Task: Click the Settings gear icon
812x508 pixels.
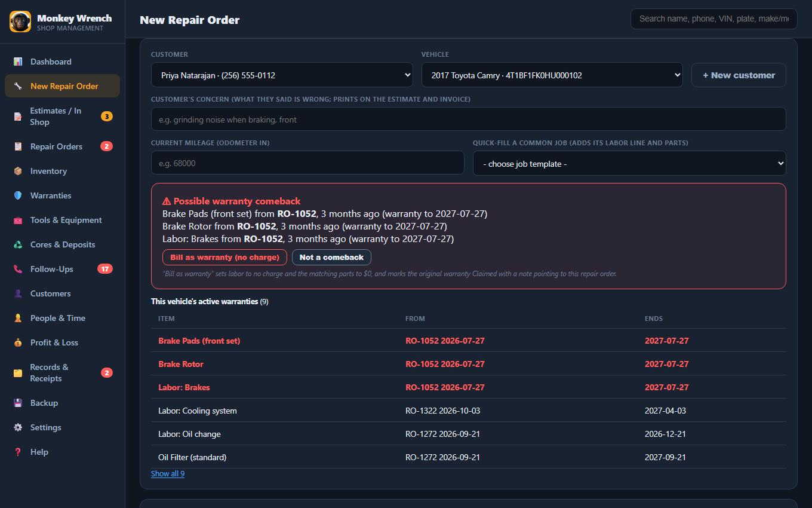Action: click(x=18, y=427)
